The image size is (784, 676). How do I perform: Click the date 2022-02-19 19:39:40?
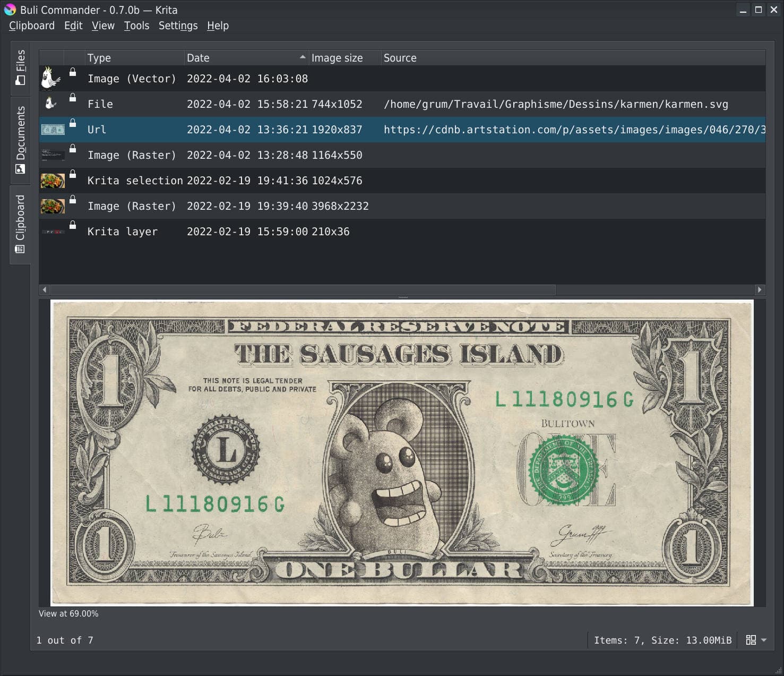click(x=247, y=206)
